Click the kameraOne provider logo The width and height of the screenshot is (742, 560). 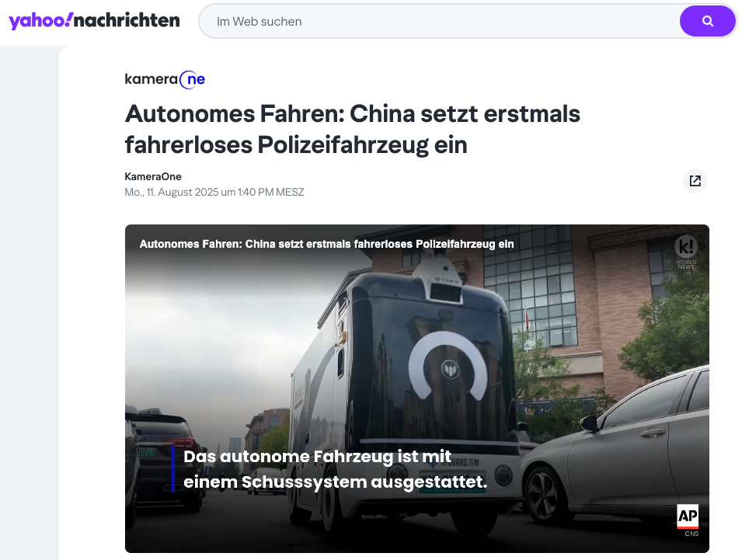(165, 79)
